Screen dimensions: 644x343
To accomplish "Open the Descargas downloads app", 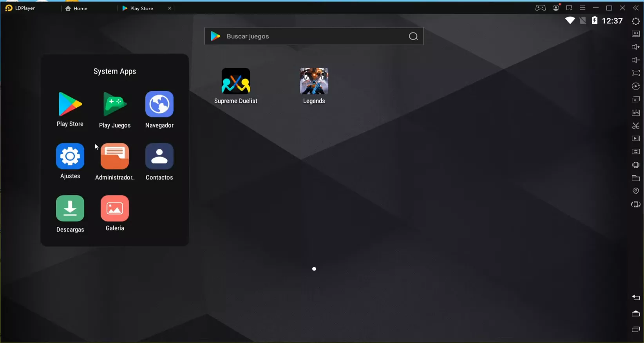I will pyautogui.click(x=70, y=208).
